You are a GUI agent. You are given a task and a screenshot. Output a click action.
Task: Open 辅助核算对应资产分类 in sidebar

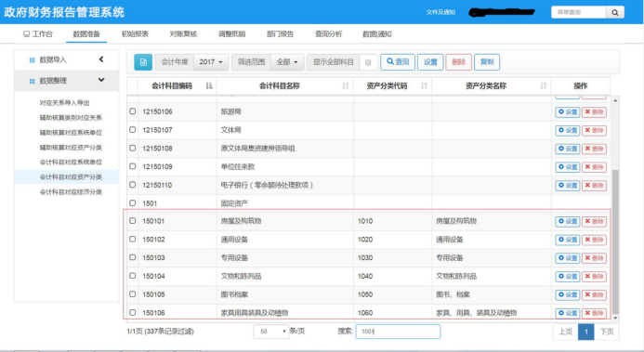71,148
